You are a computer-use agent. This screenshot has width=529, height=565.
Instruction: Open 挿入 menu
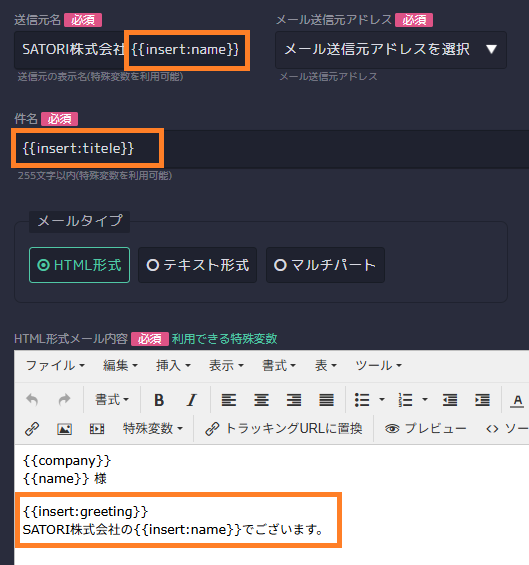173,365
